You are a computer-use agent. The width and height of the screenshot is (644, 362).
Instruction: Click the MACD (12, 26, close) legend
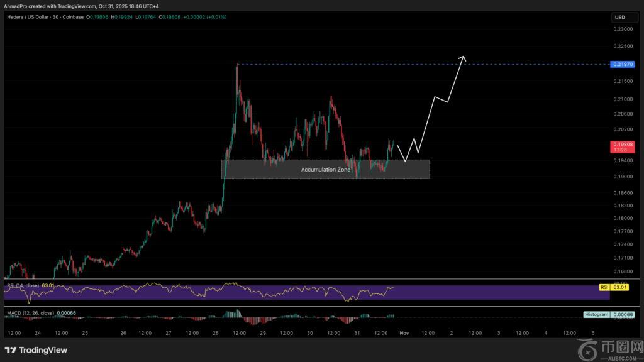[31, 312]
